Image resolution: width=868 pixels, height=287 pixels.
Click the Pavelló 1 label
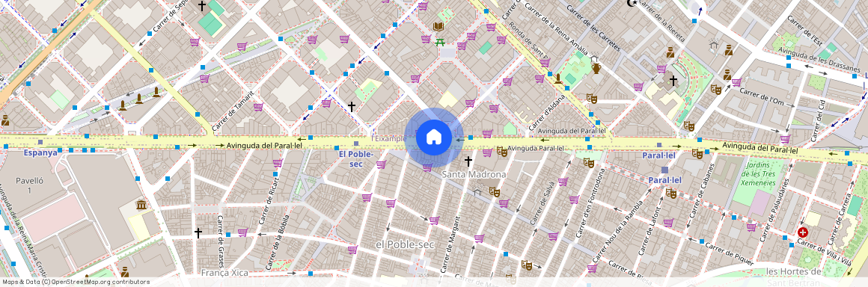point(29,185)
